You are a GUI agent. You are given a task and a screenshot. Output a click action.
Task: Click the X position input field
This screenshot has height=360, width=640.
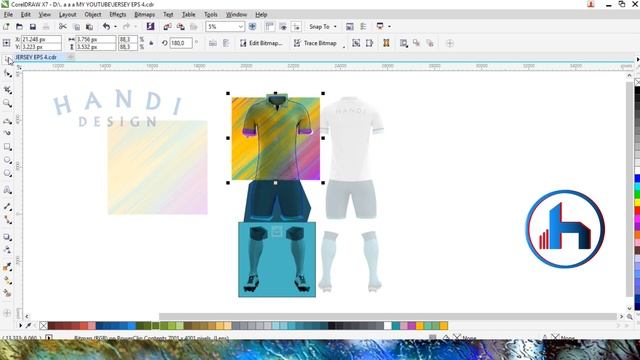click(41, 40)
